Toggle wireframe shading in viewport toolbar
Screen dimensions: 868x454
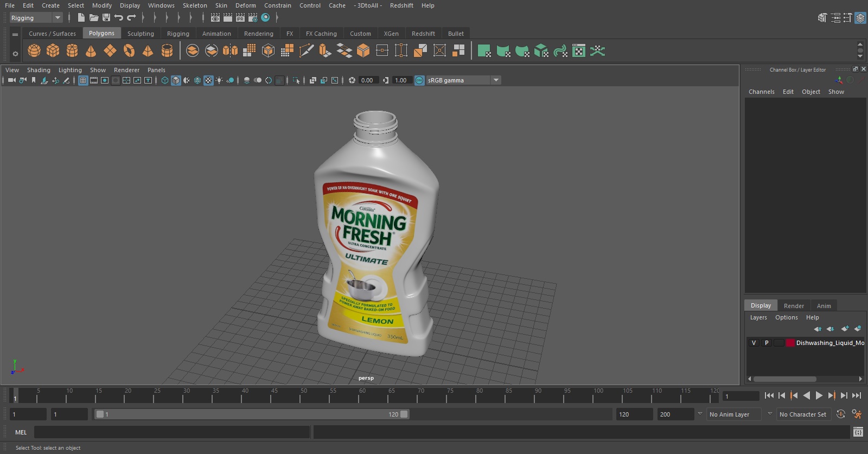165,80
